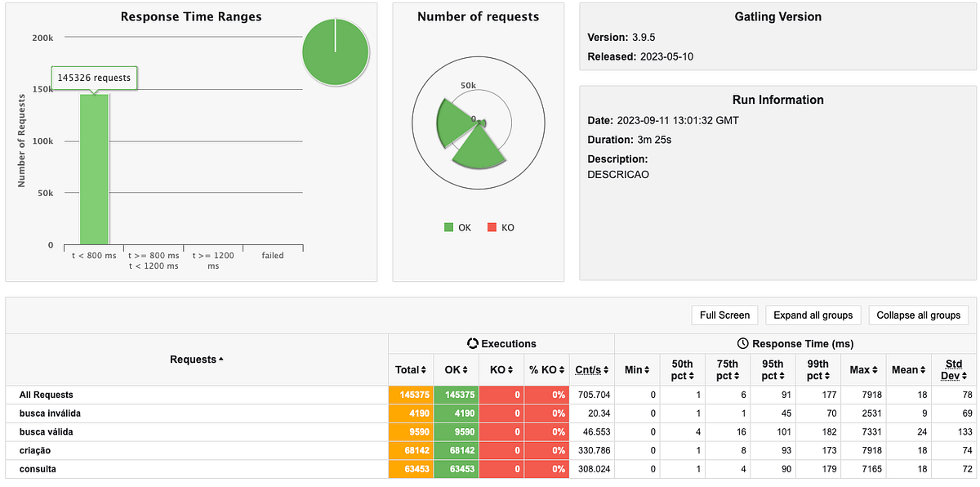Click the sort arrows on the Std Dev column
This screenshot has height=487, width=980.
[x=964, y=374]
